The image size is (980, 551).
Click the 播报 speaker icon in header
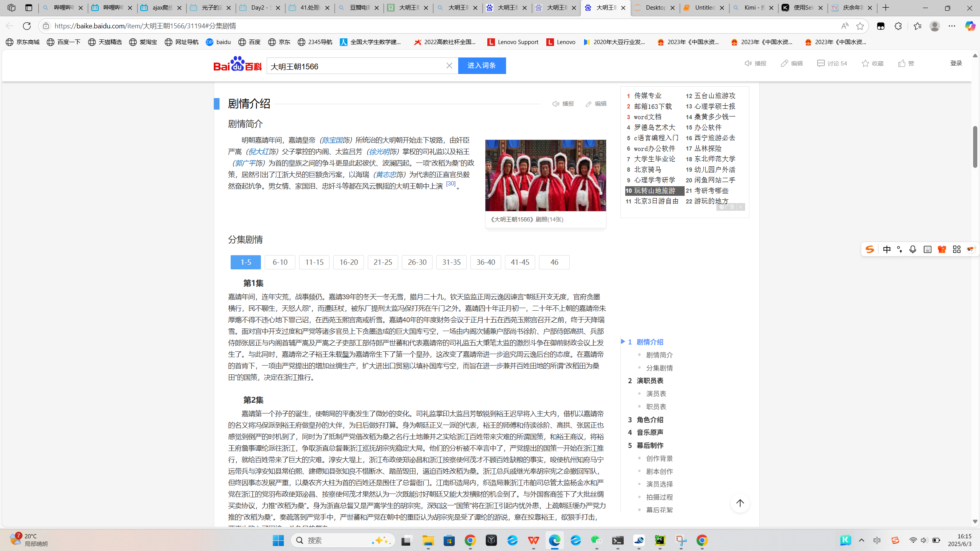coord(748,63)
